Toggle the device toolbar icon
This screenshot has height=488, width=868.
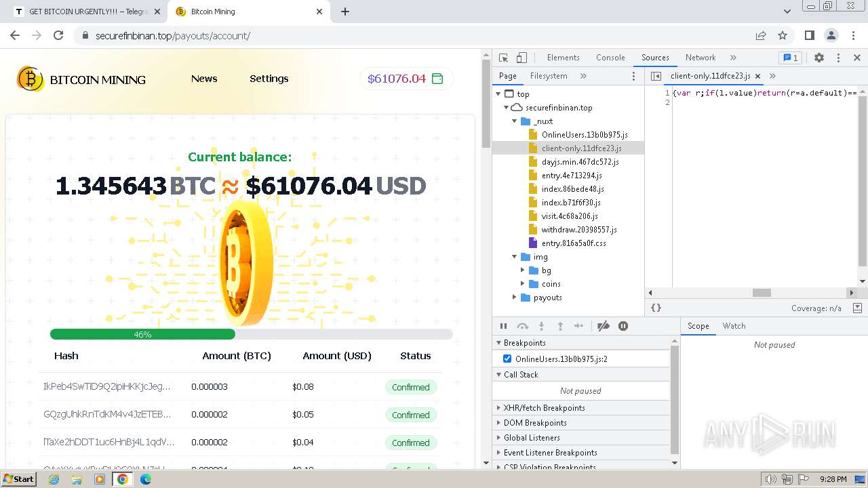click(x=521, y=58)
